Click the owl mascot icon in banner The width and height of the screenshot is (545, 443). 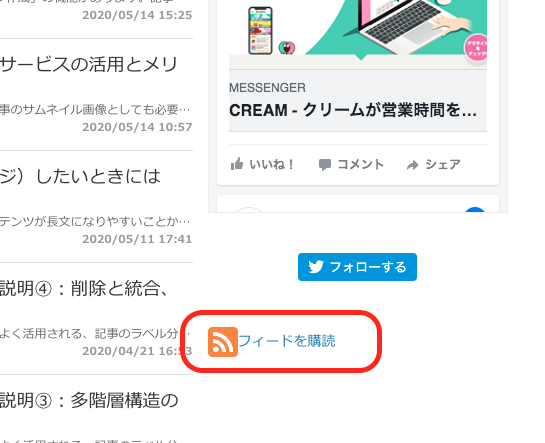click(x=287, y=48)
